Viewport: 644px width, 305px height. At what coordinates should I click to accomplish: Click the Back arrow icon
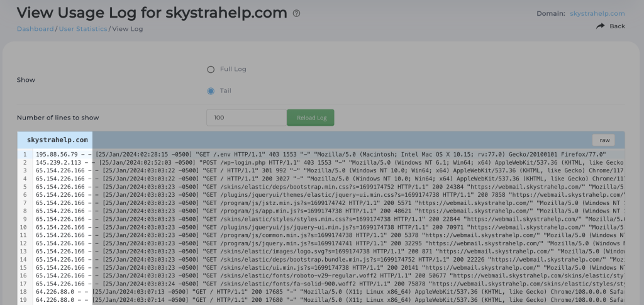(x=601, y=26)
